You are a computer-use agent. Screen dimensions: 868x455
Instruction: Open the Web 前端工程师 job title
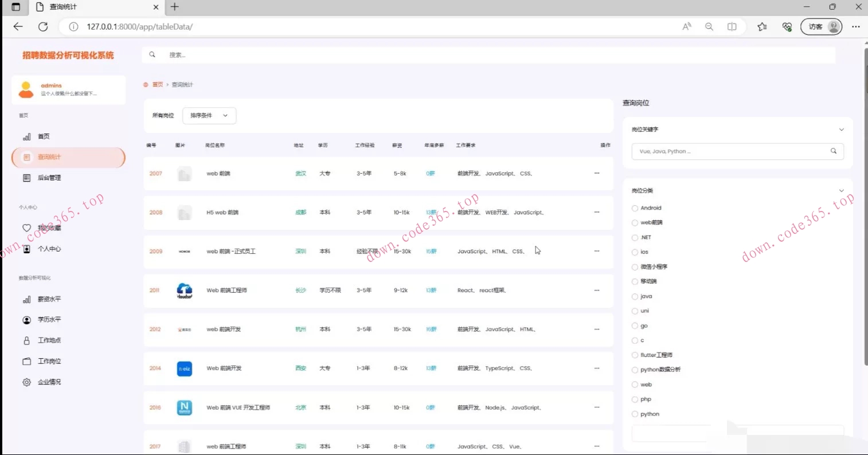226,291
